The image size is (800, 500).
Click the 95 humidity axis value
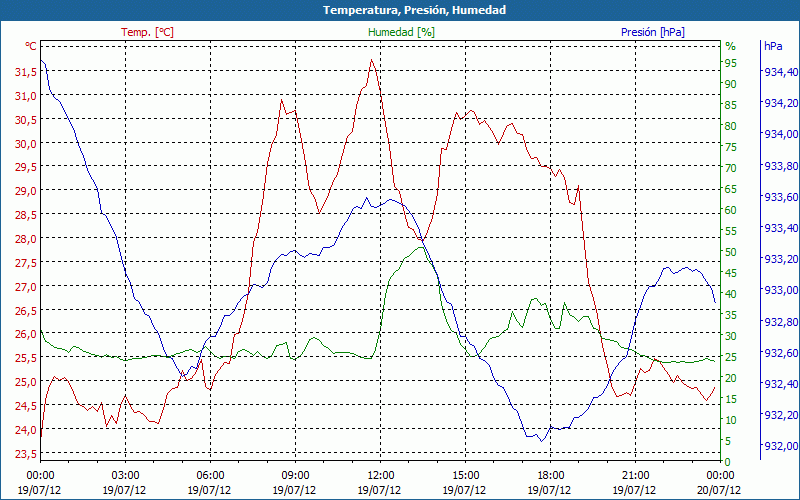tap(731, 63)
